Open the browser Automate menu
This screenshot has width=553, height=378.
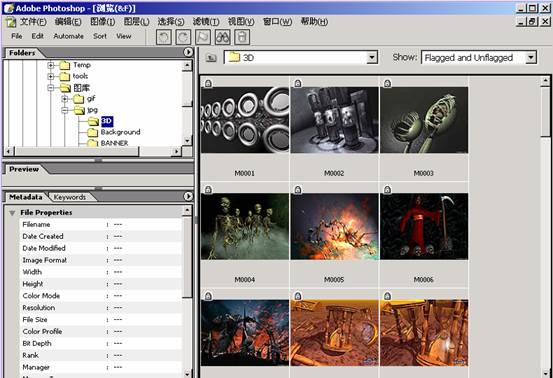[68, 36]
